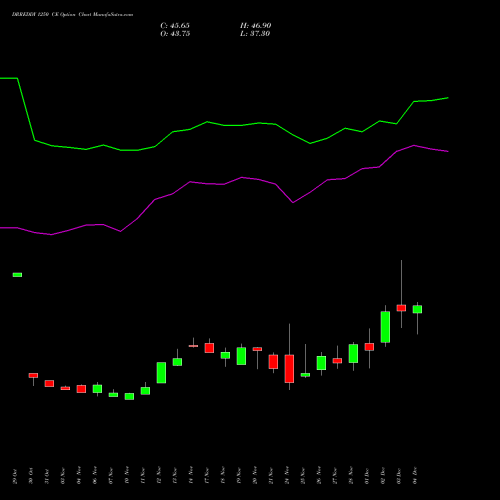Click the large red candle above 24 Nov
Image resolution: width=500 pixels, height=500 pixels.
click(289, 369)
